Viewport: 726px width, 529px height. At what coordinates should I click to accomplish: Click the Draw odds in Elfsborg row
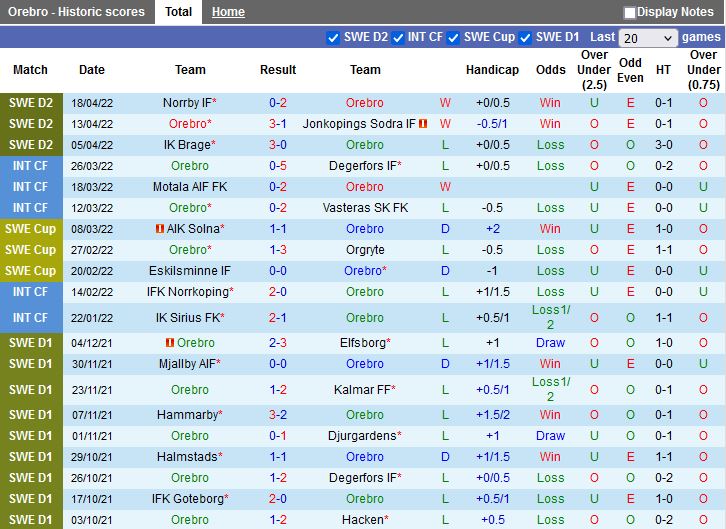pyautogui.click(x=551, y=342)
